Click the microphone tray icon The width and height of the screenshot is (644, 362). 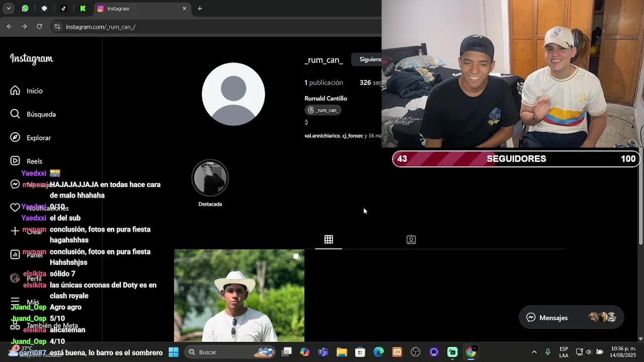point(548,352)
